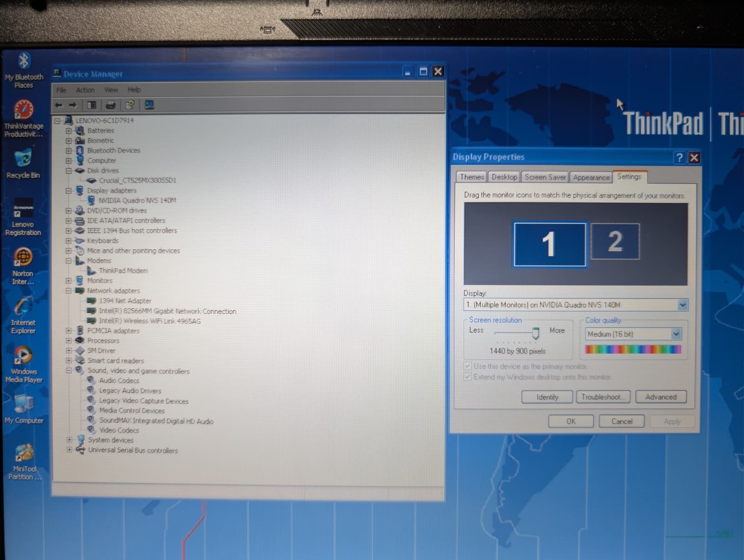Open Norton Internet desktop icon
Image resolution: width=744 pixels, height=560 pixels.
coord(23,266)
